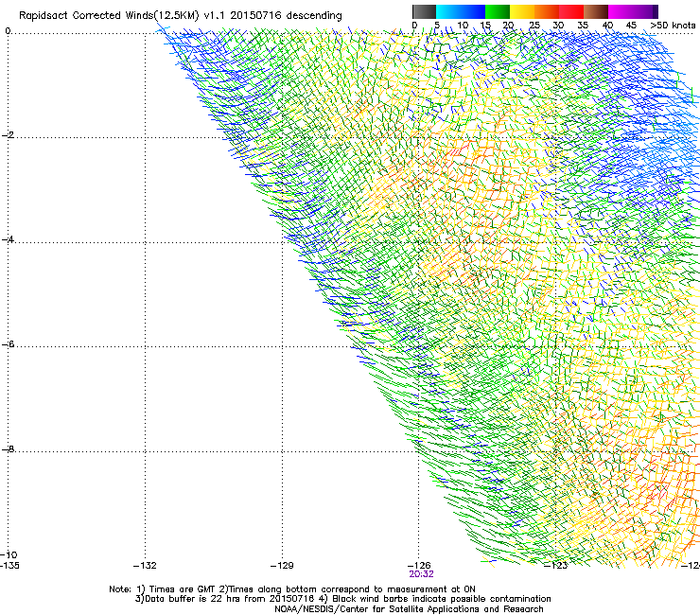Click the cyan-blue 5–15 knots legend swatch
700x615 pixels.
pos(461,11)
